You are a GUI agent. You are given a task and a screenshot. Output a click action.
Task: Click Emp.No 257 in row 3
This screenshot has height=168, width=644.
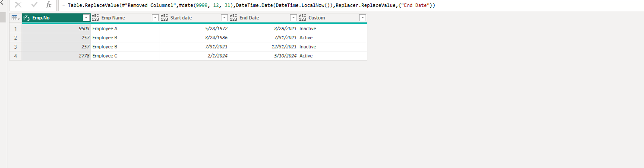click(x=57, y=47)
